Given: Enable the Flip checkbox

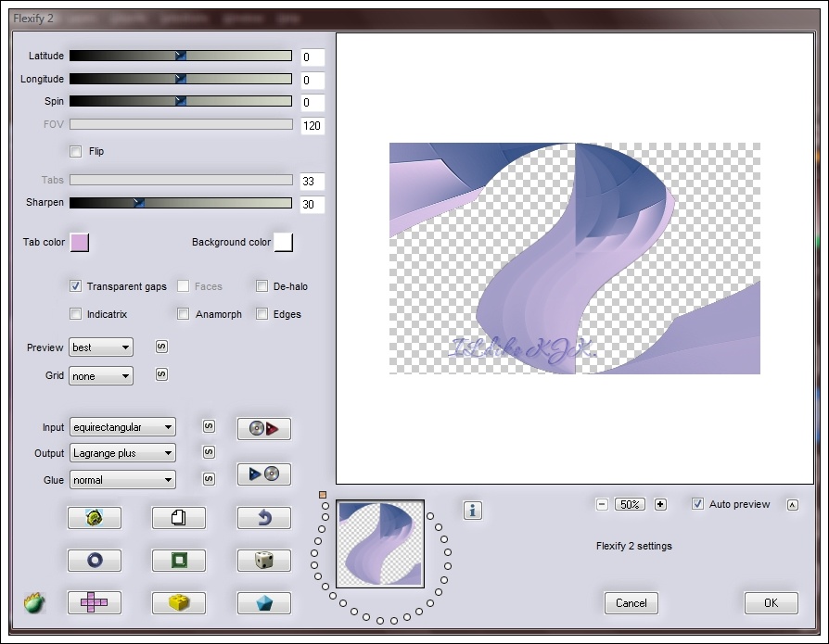Looking at the screenshot, I should click(x=76, y=151).
